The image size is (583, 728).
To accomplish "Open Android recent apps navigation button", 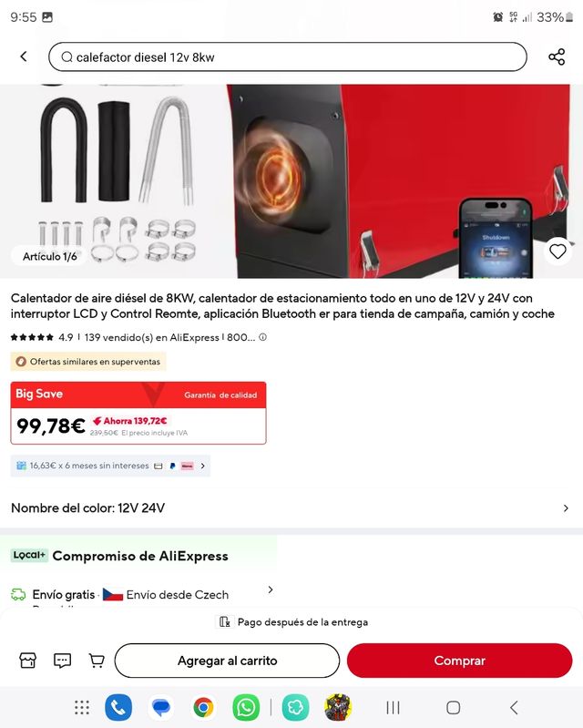I will tap(393, 708).
